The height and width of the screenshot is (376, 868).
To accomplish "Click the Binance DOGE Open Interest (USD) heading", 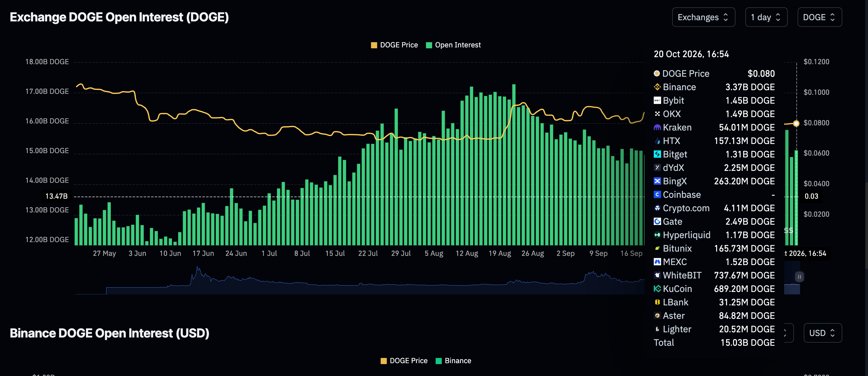I will (x=110, y=333).
